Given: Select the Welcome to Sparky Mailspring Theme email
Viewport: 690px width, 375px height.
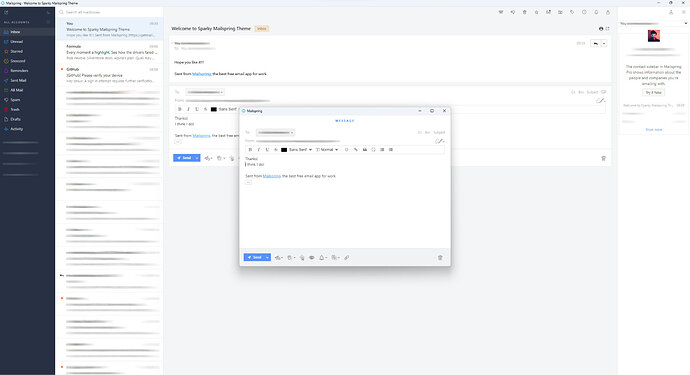Looking at the screenshot, I should (110, 29).
